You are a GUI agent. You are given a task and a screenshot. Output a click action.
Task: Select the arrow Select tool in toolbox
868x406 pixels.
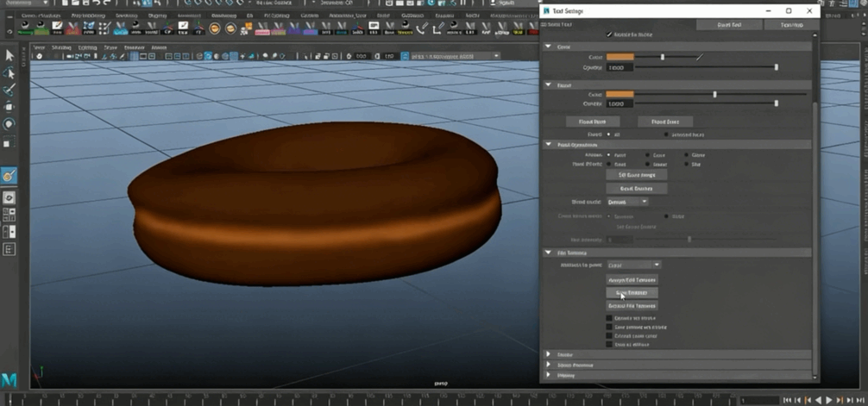click(9, 55)
